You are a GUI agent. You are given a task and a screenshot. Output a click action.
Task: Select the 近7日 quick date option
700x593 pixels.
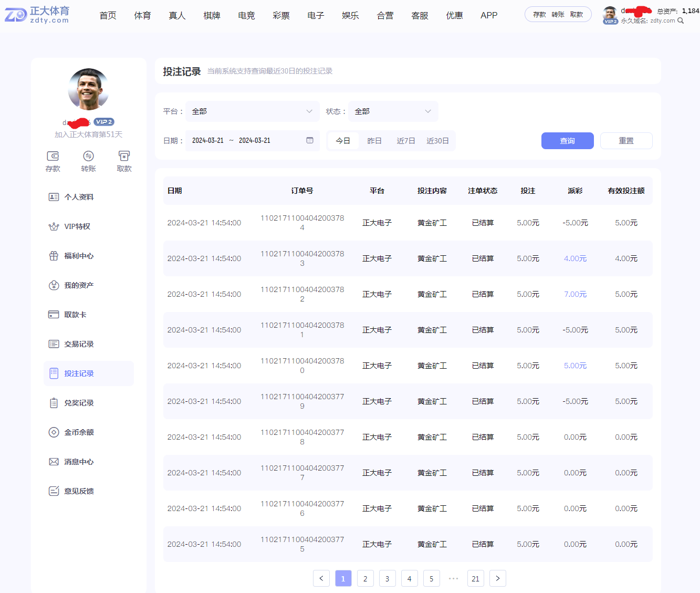pyautogui.click(x=406, y=141)
